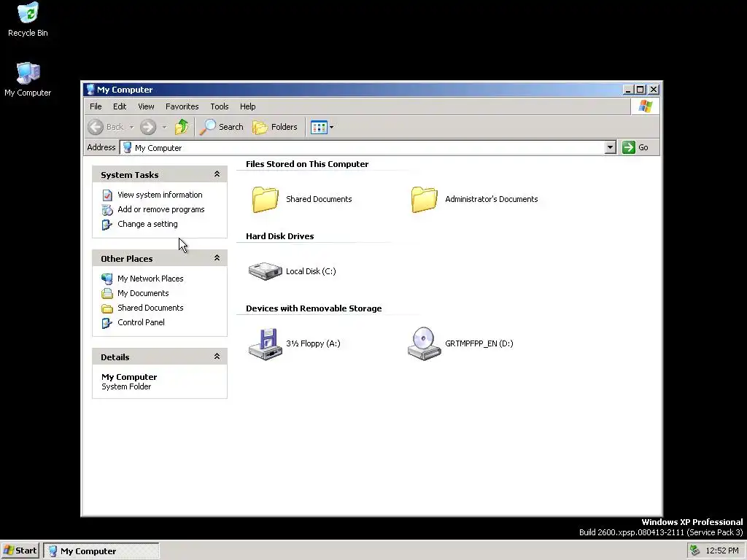Screen dimensions: 747x560
Task: Click the Windows flag logo
Action: (x=646, y=106)
